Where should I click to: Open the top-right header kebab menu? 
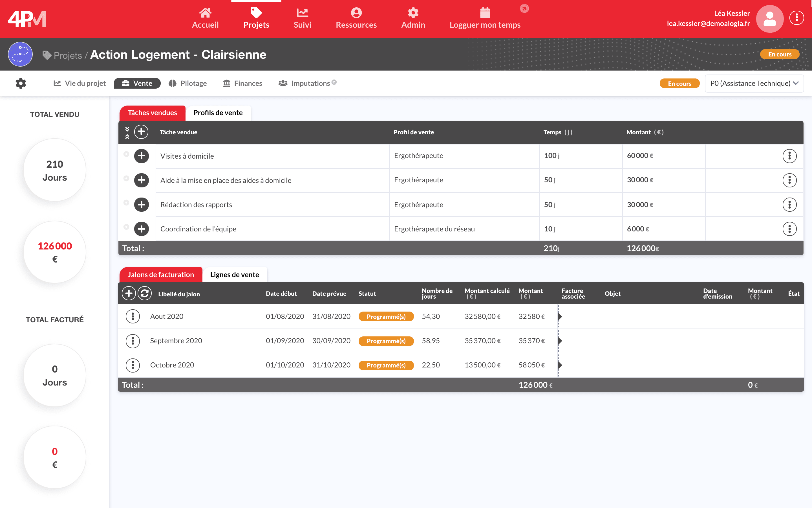point(796,18)
